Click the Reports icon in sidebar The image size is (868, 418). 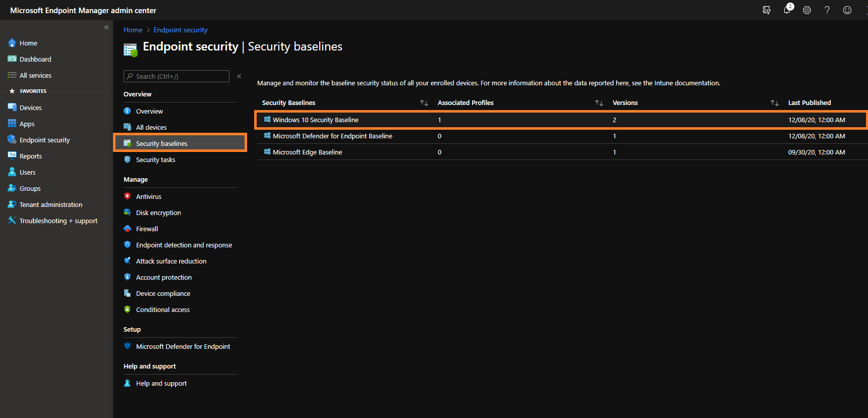click(12, 156)
